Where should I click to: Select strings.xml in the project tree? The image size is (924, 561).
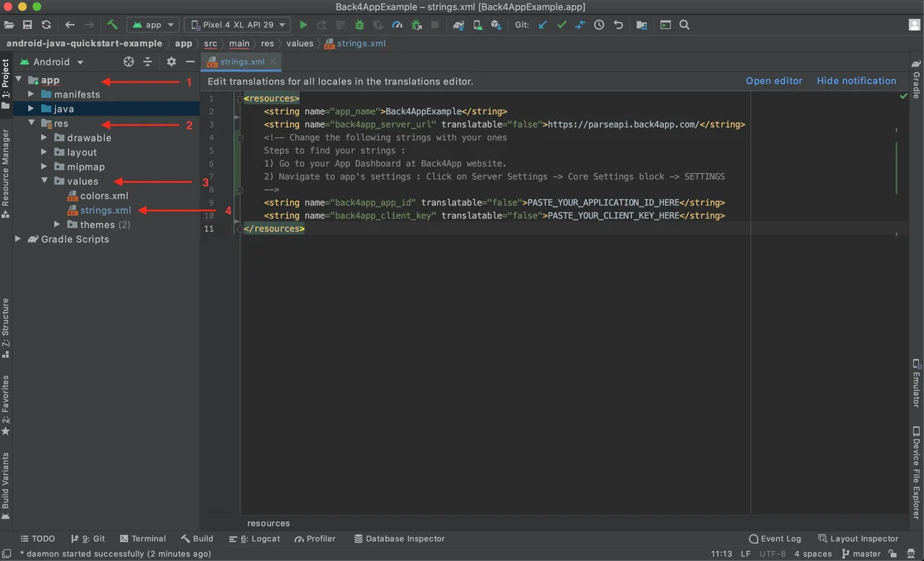coord(105,210)
